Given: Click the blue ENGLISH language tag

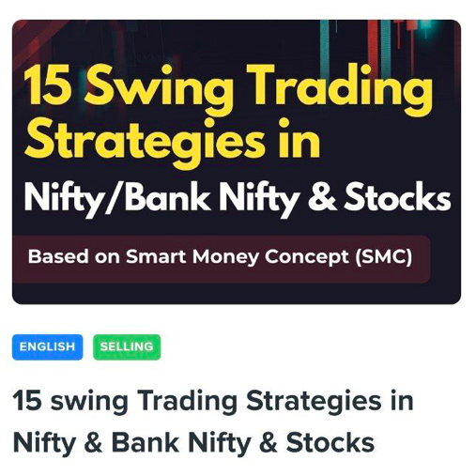Looking at the screenshot, I should click(47, 347).
